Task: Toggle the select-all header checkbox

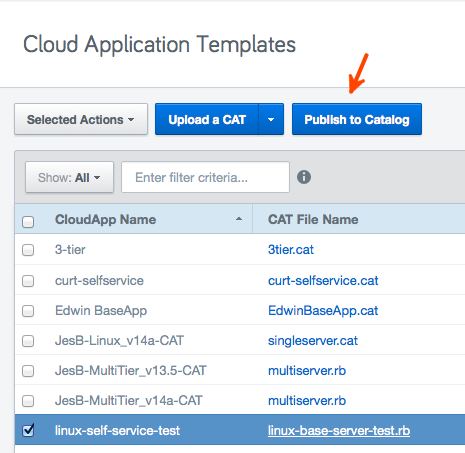Action: pyautogui.click(x=28, y=222)
